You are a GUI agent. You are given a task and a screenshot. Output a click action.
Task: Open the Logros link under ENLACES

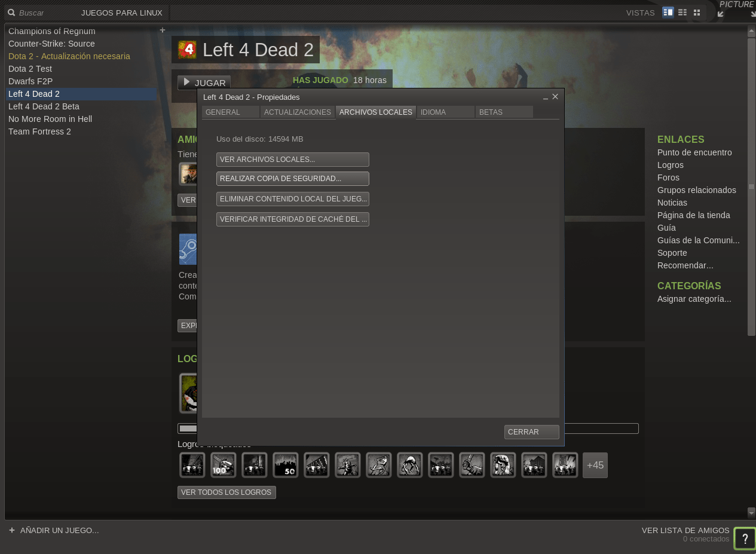click(671, 165)
